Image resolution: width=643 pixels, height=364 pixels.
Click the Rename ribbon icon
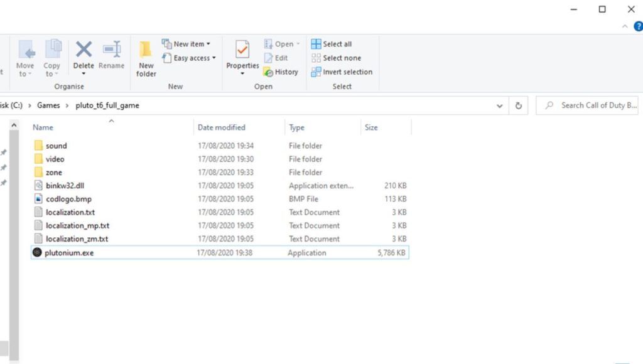point(112,50)
